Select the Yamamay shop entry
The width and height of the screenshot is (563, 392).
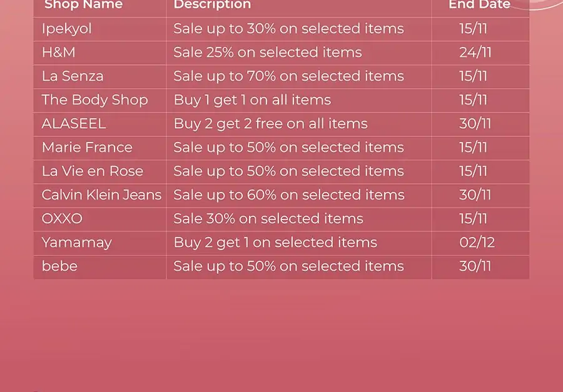pos(281,243)
